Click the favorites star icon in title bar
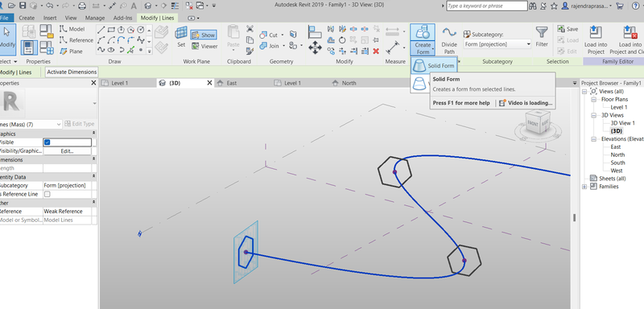This screenshot has width=644, height=309. (554, 6)
